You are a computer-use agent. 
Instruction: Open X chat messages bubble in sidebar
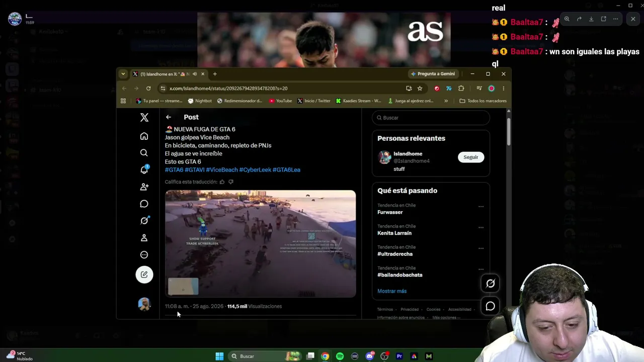[144, 204]
